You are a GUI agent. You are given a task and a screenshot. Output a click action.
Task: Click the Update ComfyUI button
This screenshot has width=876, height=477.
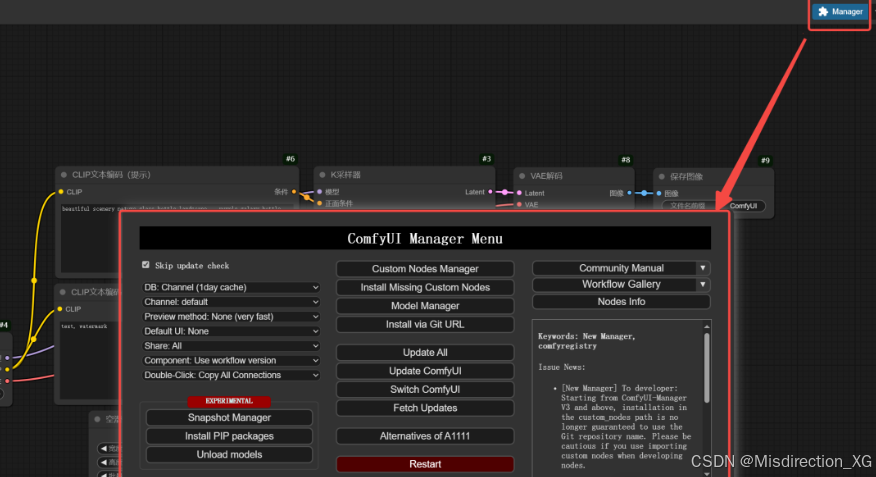[425, 371]
